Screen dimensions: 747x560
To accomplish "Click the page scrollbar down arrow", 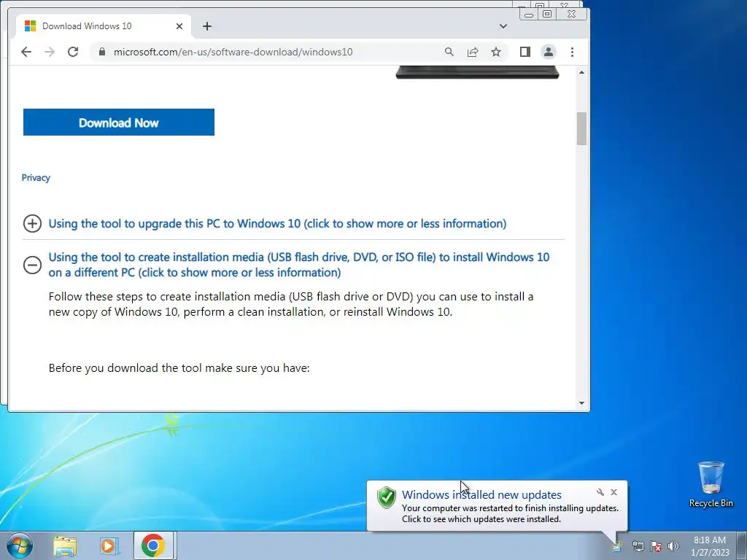I will (581, 403).
